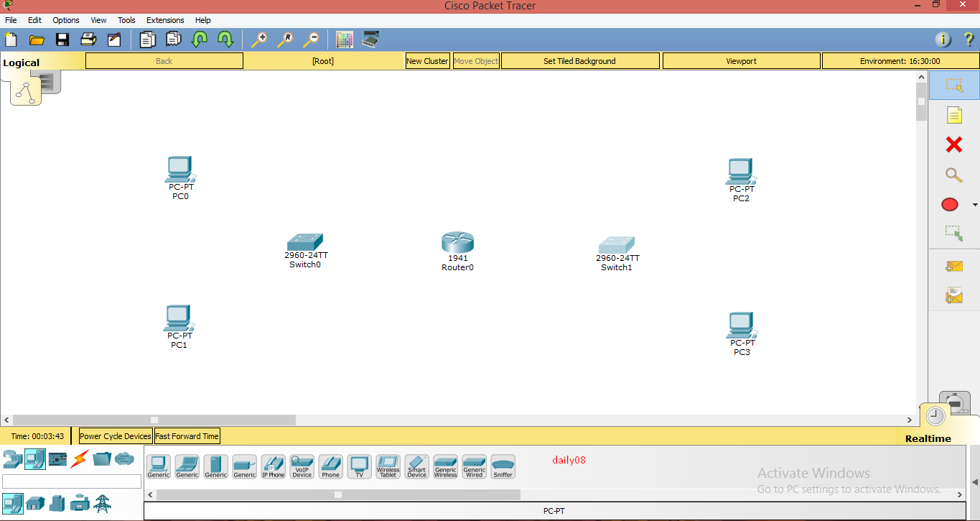Image resolution: width=980 pixels, height=521 pixels.
Task: Select the Place Note tool
Action: tap(953, 115)
